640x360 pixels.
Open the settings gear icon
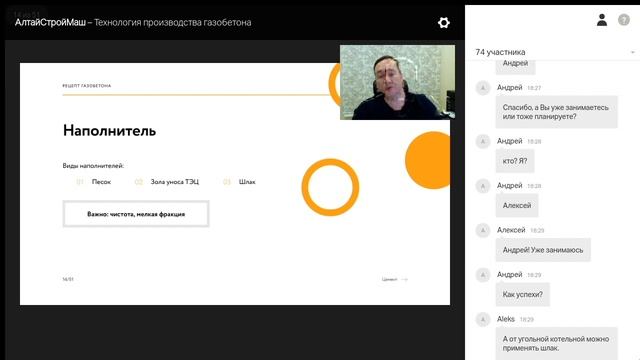[x=444, y=22]
